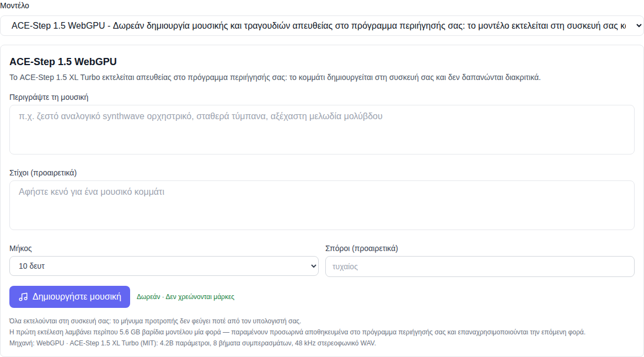The height and width of the screenshot is (357, 644).
Task: Click the paragraph starting "Το ACE-Step 1.5 XL Turbo εκτελείται"
Action: click(x=275, y=77)
